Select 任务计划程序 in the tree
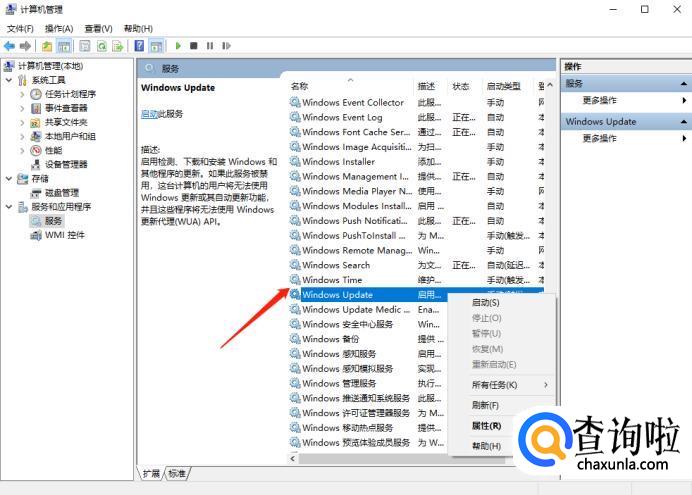 [70, 94]
